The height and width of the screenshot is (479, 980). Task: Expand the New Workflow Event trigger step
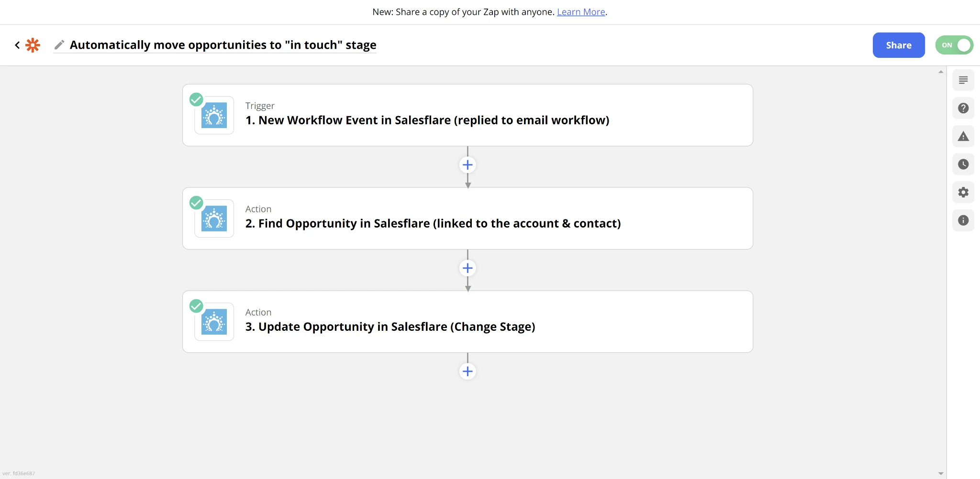click(468, 115)
